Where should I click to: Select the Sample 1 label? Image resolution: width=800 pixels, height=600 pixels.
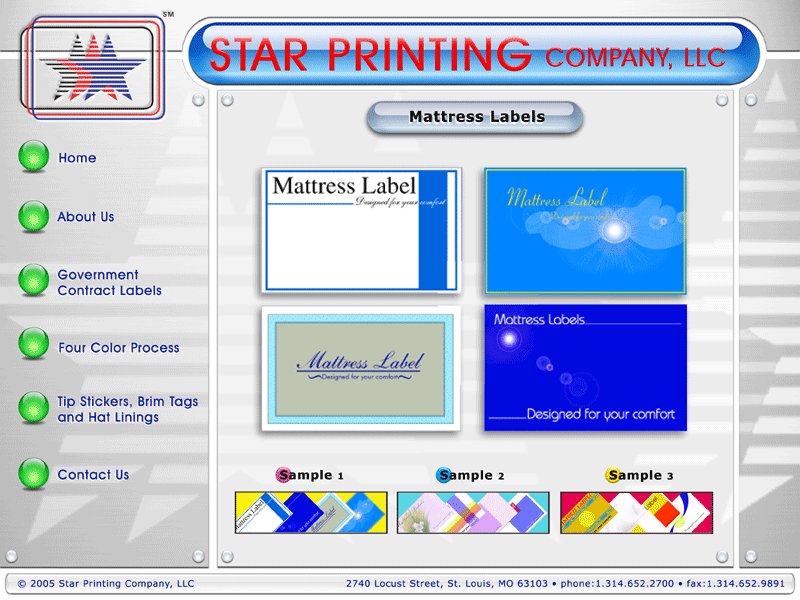tap(310, 475)
